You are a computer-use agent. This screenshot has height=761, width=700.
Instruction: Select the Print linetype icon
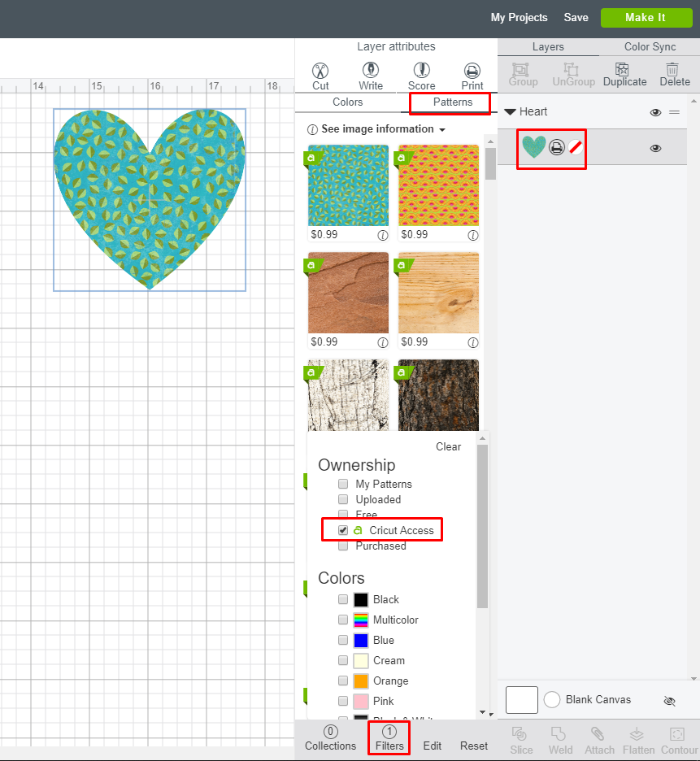point(472,73)
